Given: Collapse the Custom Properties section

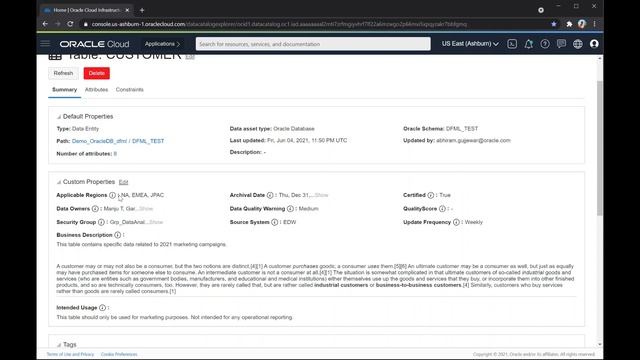Looking at the screenshot, I should [x=59, y=182].
